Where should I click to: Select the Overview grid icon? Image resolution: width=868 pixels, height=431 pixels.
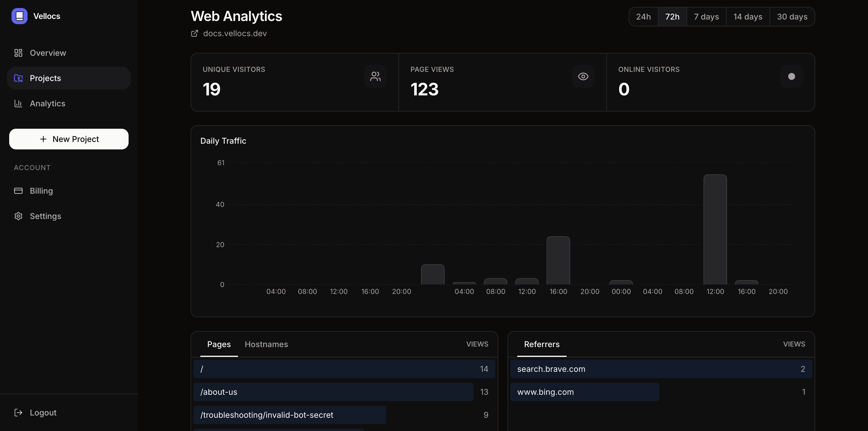pyautogui.click(x=18, y=53)
